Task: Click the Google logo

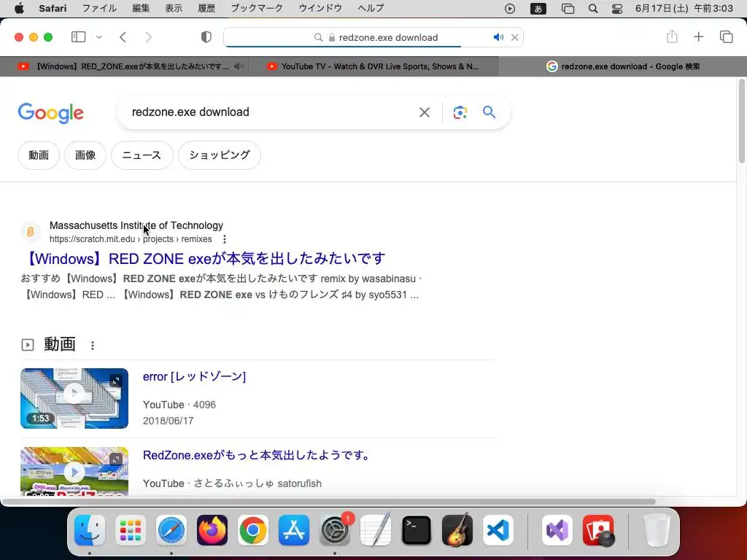Action: tap(50, 113)
